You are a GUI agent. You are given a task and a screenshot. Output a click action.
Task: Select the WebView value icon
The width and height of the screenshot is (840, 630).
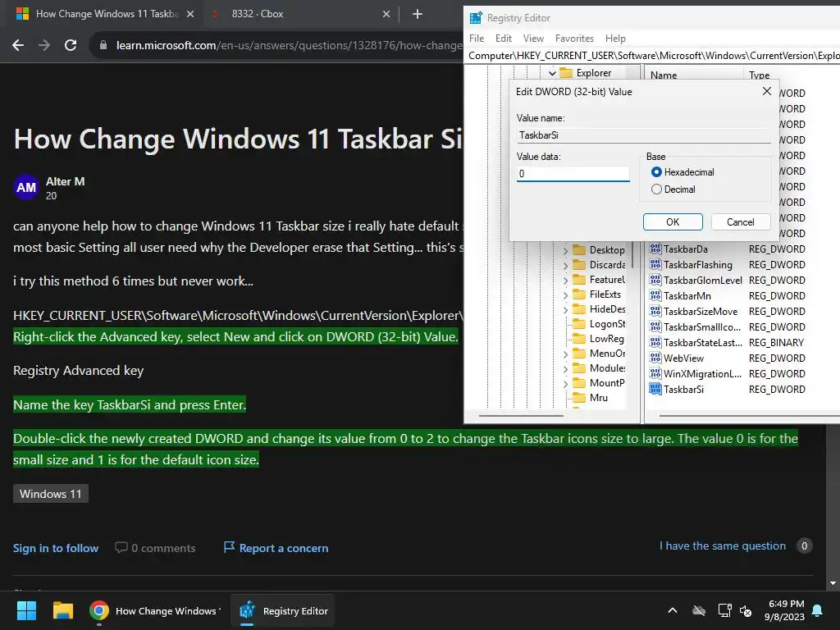pos(655,358)
